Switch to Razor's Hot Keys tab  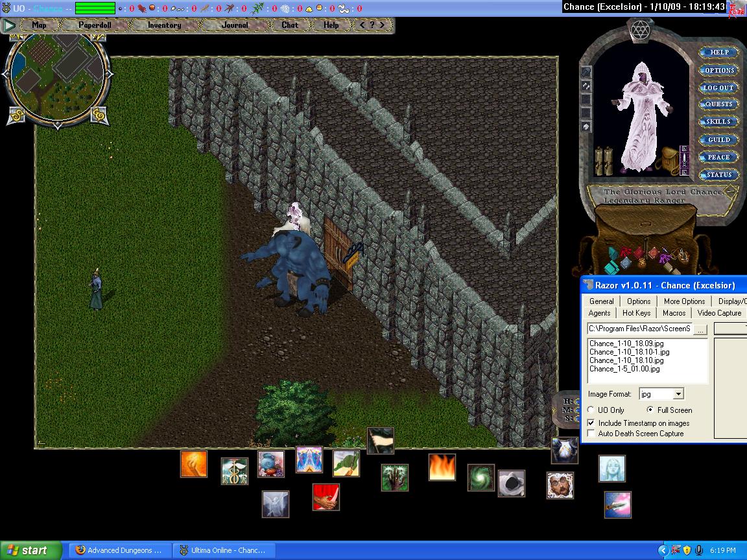[x=637, y=313]
